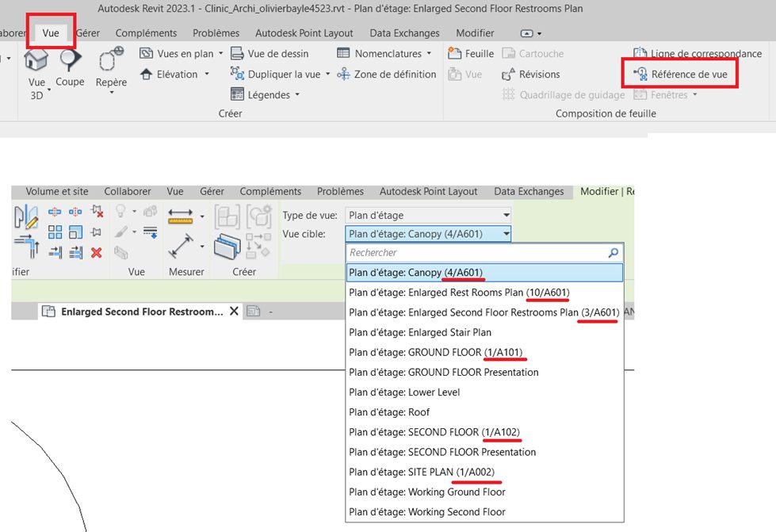This screenshot has height=532, width=776.
Task: Open the Révisions tool
Action: tap(531, 75)
